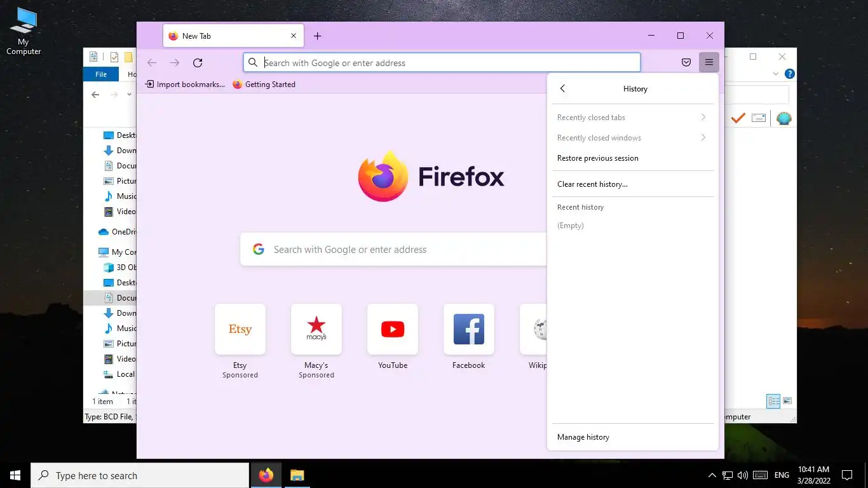Click File Explorer icon on the taskbar
The height and width of the screenshot is (488, 868).
click(x=297, y=475)
